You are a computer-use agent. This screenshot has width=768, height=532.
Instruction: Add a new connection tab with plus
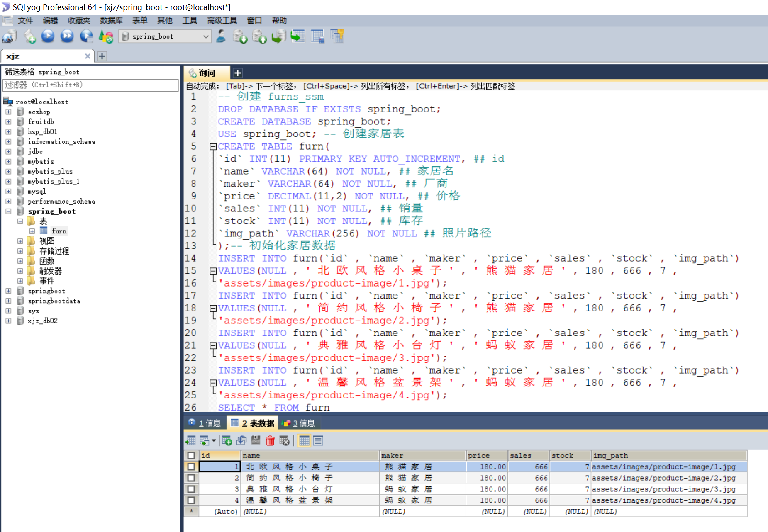tap(102, 56)
